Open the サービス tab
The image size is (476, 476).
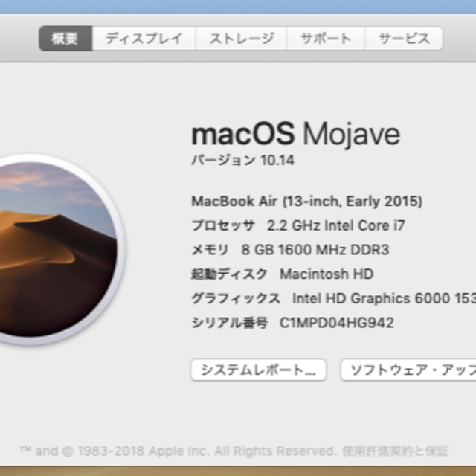404,39
